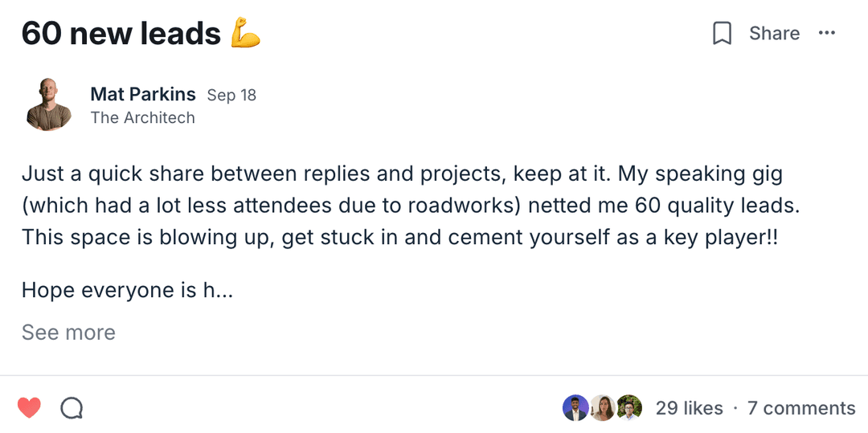Expand the post with See more
Screen dimensions: 868x433
click(x=68, y=333)
